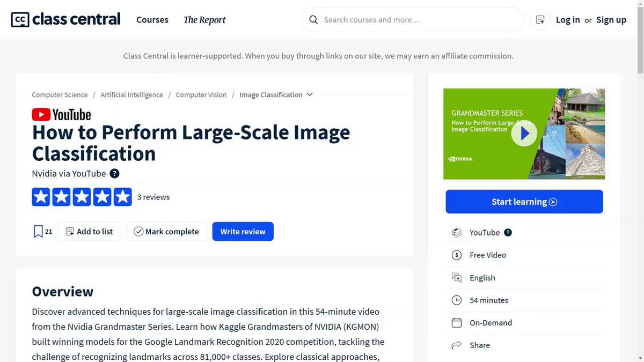Go to Computer Science breadcrumb
Viewport: 644px width, 362px height.
click(x=60, y=95)
